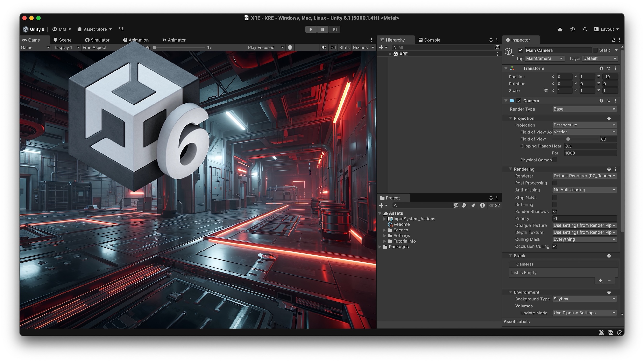This screenshot has height=362, width=644.
Task: Open the Anti-aliasing dropdown
Action: pos(584,190)
